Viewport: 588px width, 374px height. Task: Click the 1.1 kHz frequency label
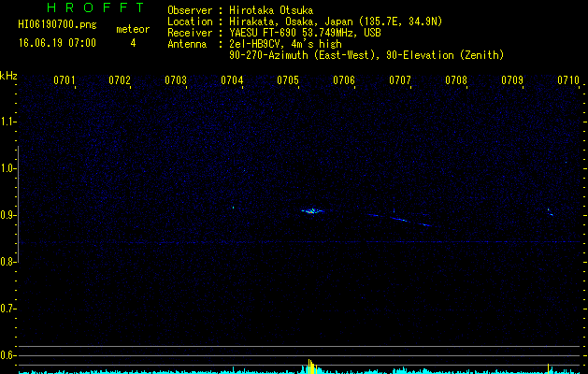pyautogui.click(x=7, y=122)
